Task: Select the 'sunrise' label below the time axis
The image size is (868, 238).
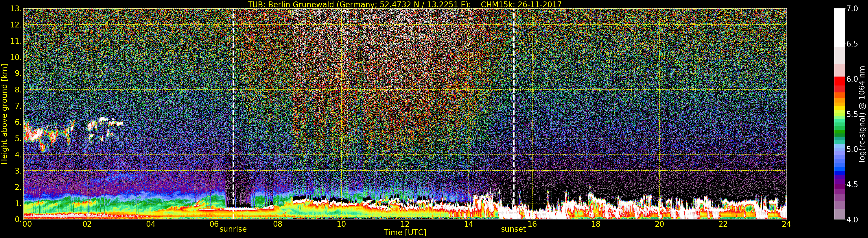Action: pyautogui.click(x=233, y=229)
